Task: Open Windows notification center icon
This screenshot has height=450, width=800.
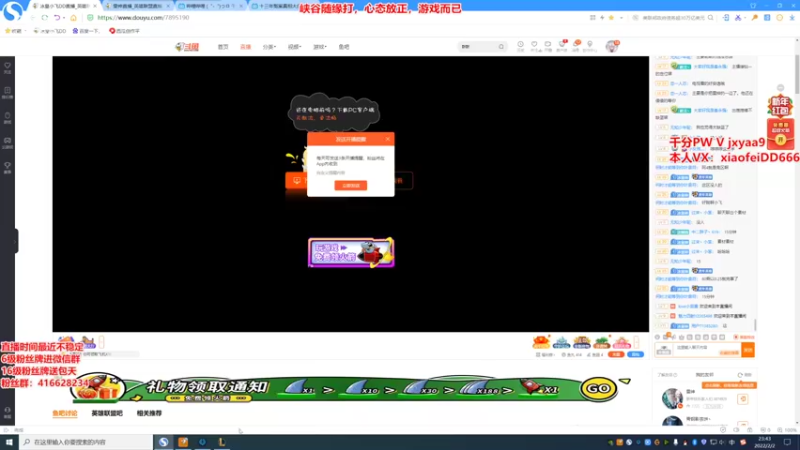Action: tap(788, 442)
